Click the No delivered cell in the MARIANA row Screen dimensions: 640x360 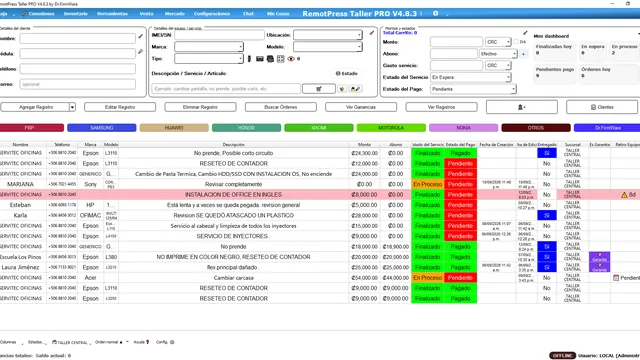pos(547,184)
